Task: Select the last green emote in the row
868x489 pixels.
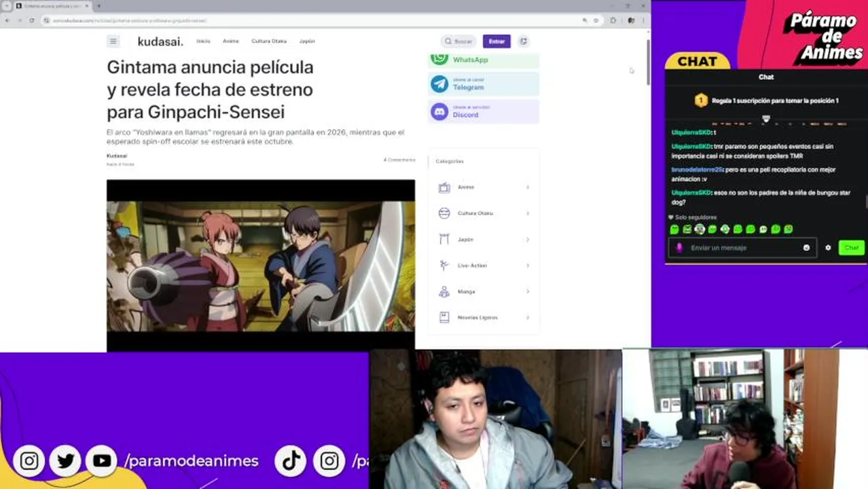Action: tap(789, 229)
